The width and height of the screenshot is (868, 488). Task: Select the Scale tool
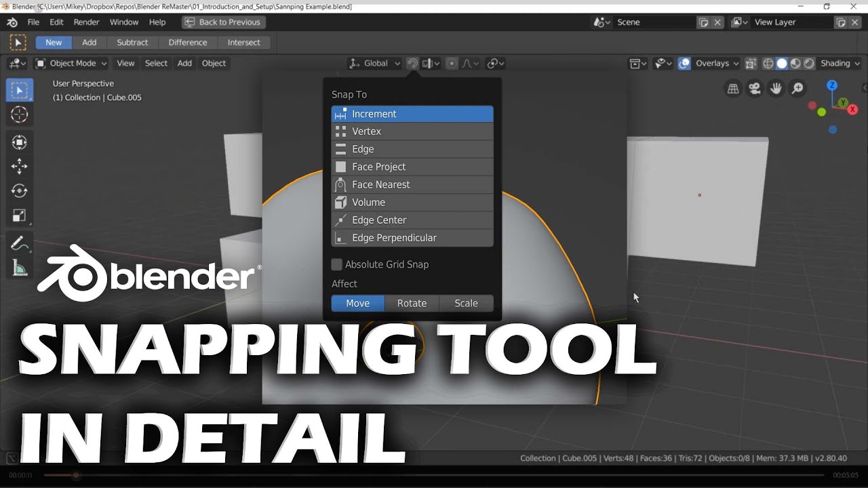click(x=20, y=216)
